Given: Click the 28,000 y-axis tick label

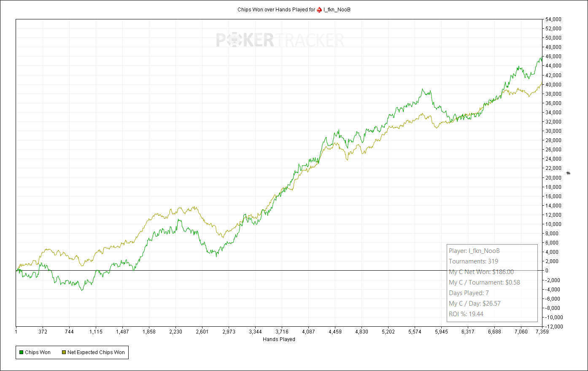Looking at the screenshot, I should pos(553,140).
